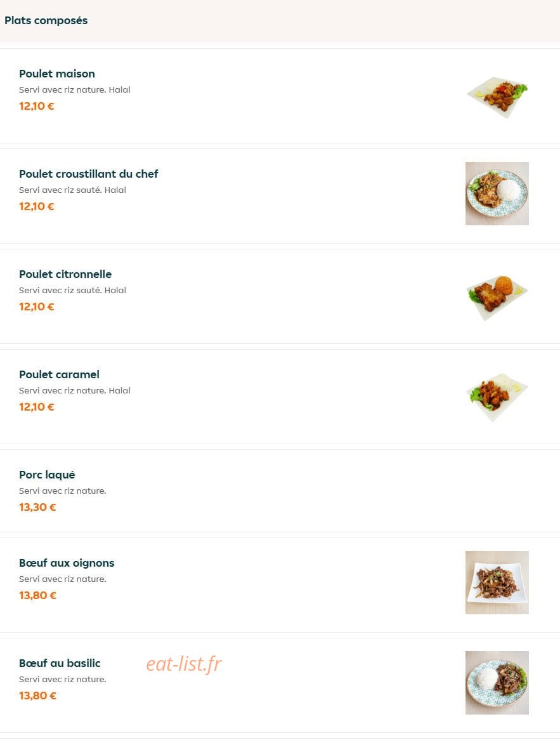This screenshot has width=560, height=752.
Task: Choose the Bœuf aux oignons title
Action: click(x=67, y=563)
